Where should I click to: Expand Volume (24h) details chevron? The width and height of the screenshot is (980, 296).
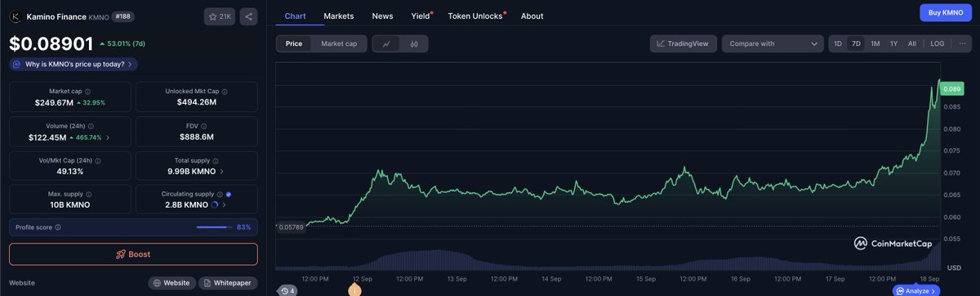point(108,137)
